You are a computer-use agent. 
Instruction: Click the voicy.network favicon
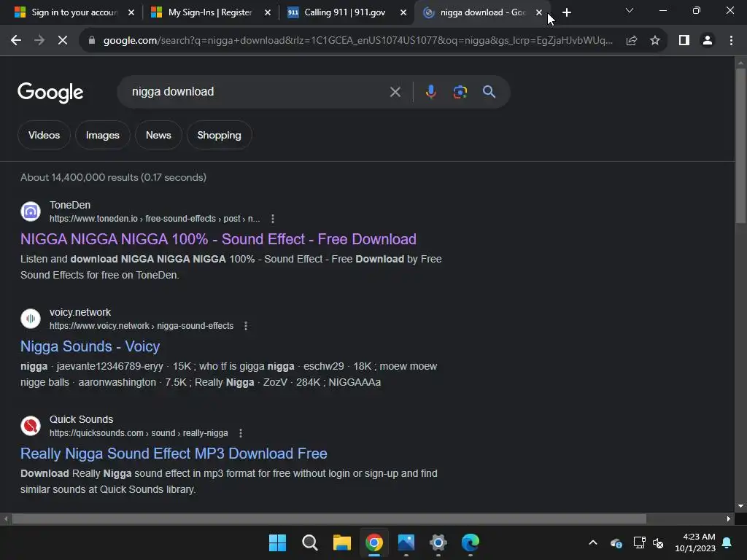click(x=31, y=319)
